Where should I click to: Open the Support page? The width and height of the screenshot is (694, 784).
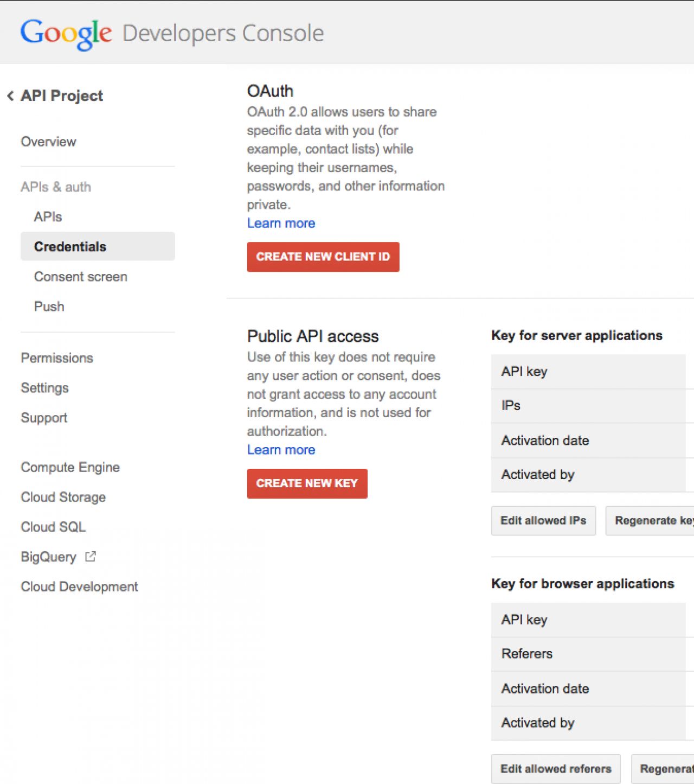(x=44, y=418)
